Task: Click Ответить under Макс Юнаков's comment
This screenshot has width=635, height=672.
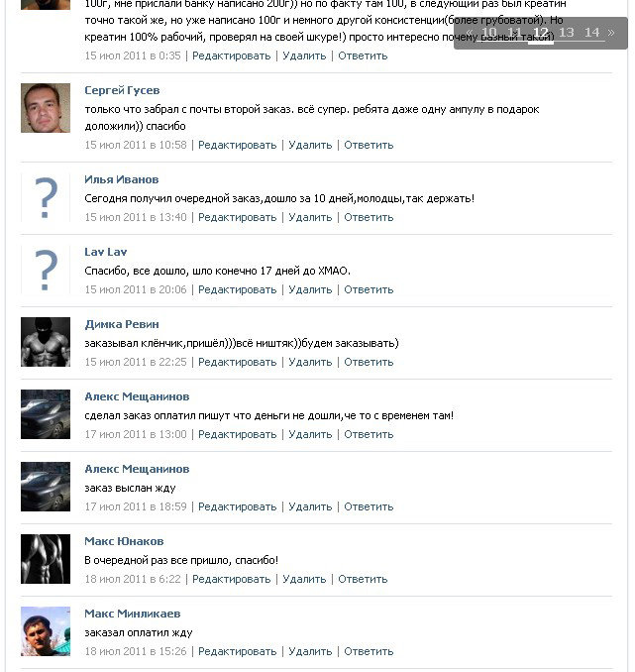Action: [x=363, y=579]
